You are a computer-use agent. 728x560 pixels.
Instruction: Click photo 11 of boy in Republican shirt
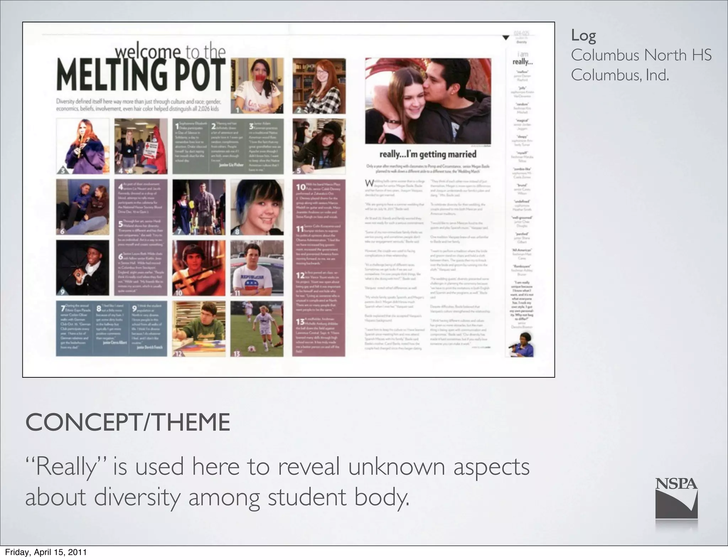click(x=257, y=268)
